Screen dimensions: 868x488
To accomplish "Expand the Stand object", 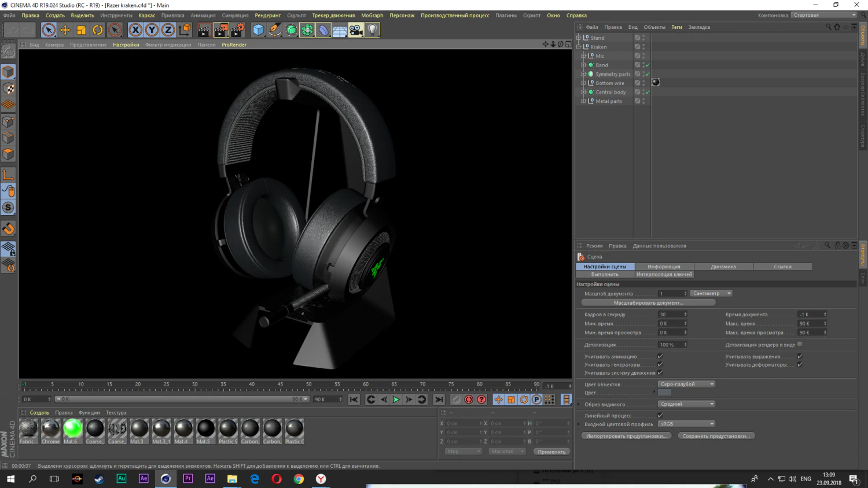I will [x=578, y=38].
